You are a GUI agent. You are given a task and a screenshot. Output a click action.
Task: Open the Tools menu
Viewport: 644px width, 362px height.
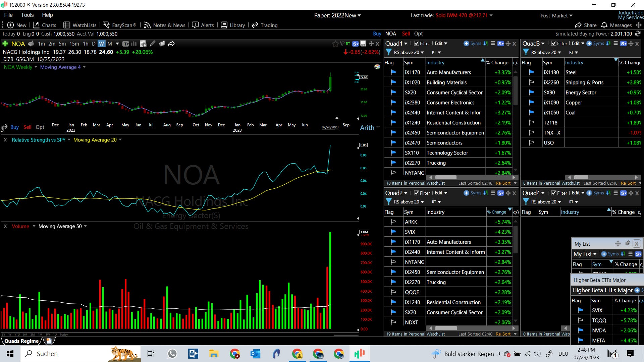pos(27,15)
